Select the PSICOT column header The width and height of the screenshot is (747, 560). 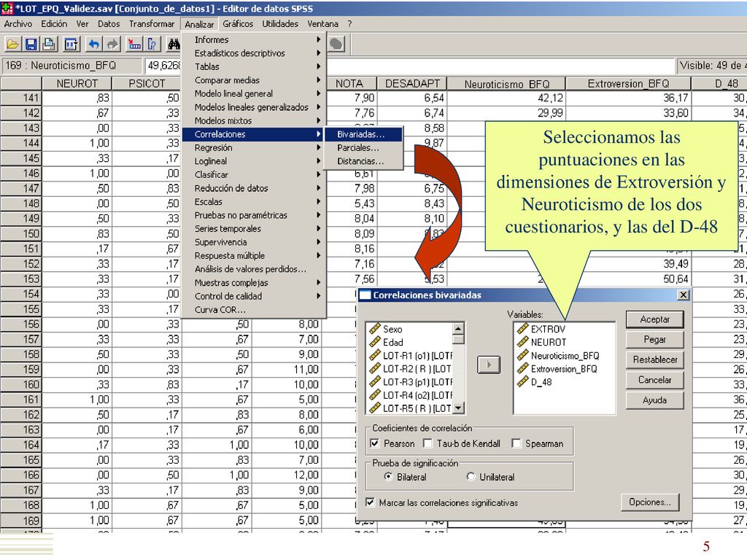[x=147, y=84]
